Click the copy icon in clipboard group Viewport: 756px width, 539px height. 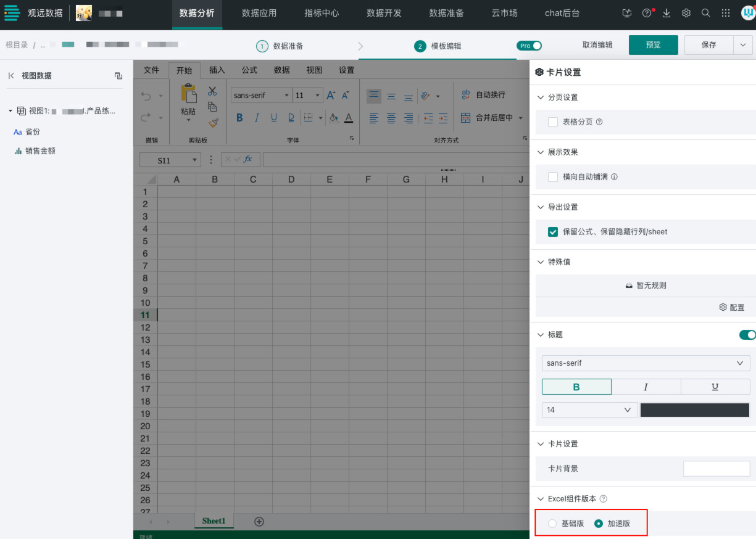click(212, 106)
